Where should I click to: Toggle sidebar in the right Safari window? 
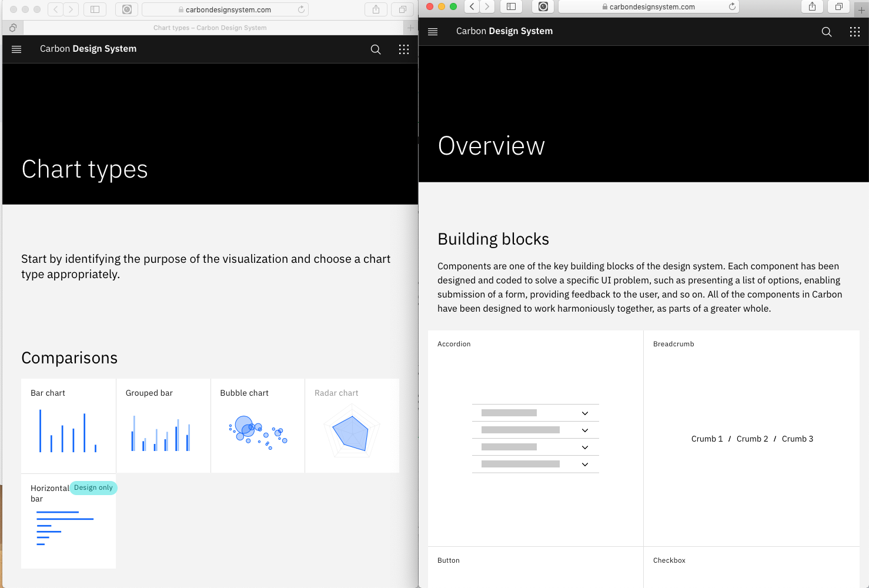(512, 6)
